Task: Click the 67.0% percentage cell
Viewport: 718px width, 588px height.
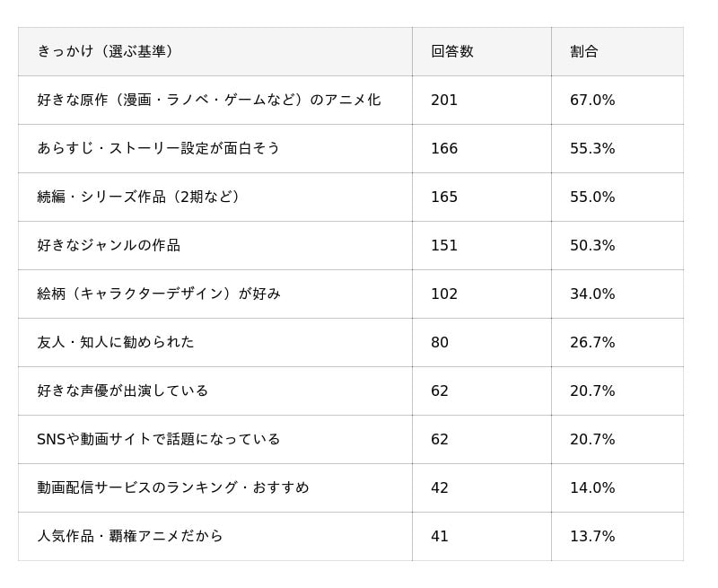Action: (592, 100)
